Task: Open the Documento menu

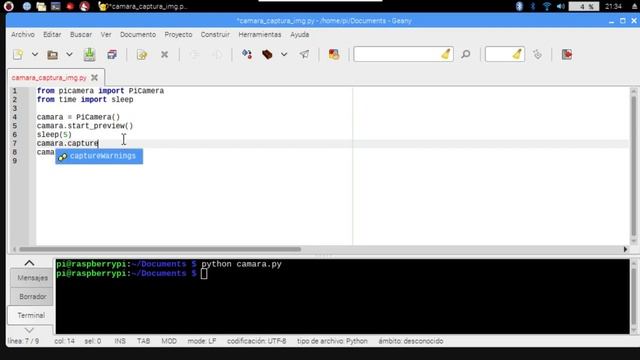Action: pyautogui.click(x=138, y=35)
